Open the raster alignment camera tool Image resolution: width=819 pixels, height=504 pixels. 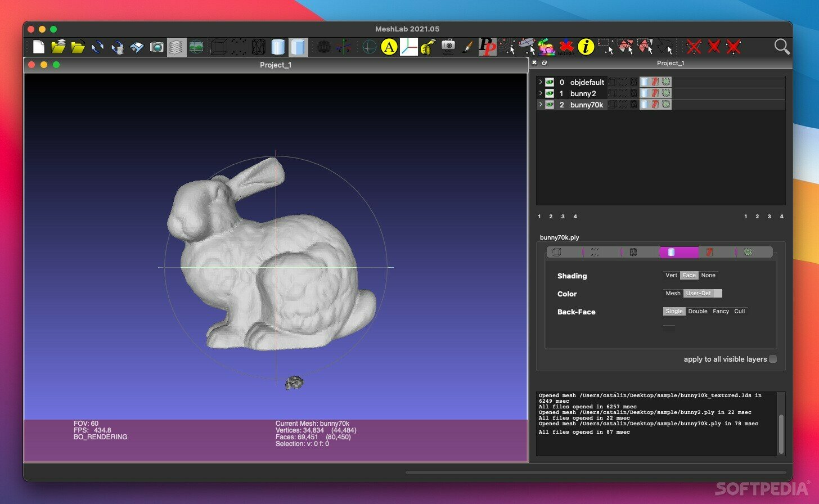pos(448,47)
